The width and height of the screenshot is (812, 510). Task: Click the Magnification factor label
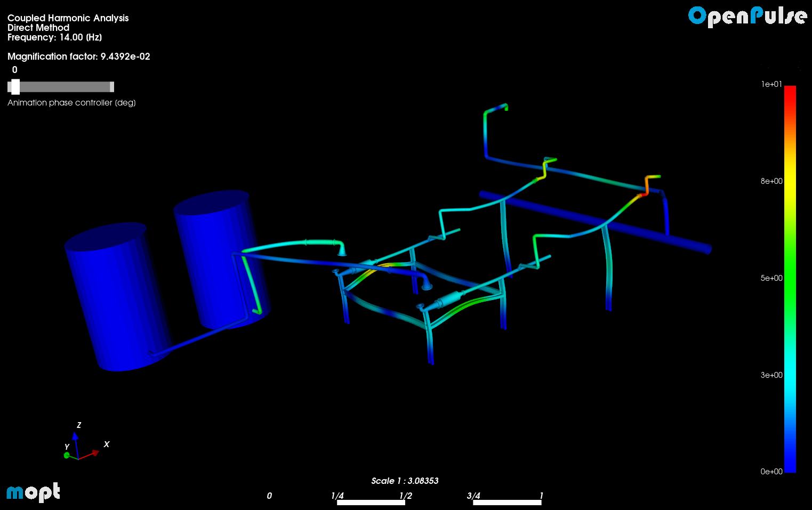pyautogui.click(x=78, y=56)
